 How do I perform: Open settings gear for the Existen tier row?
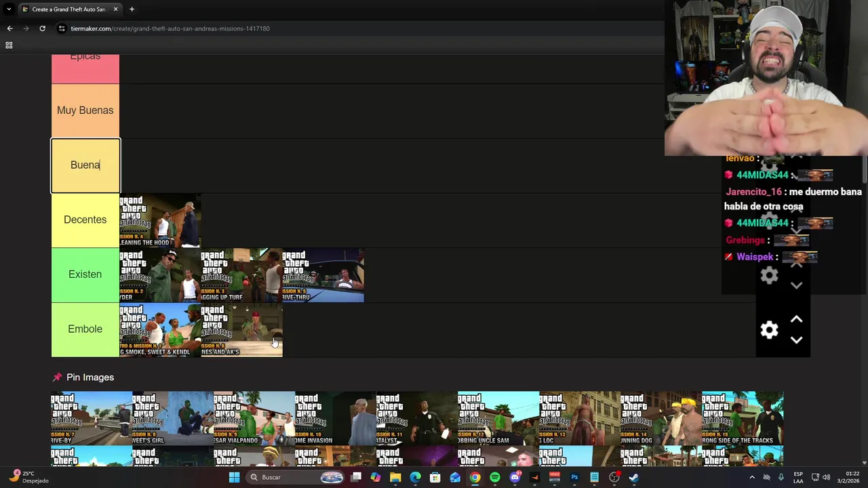click(x=769, y=275)
